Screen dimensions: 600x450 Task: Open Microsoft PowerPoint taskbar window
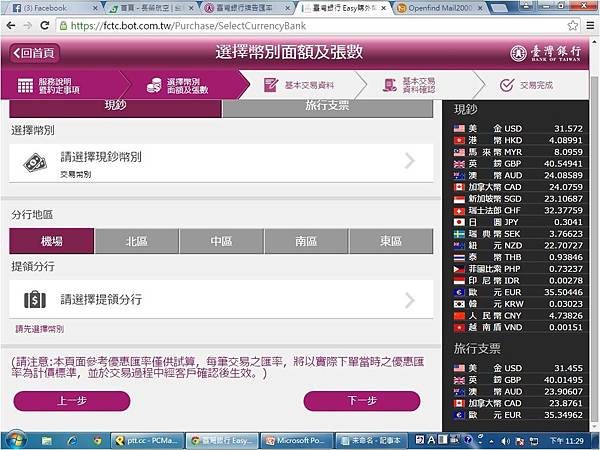(297, 441)
